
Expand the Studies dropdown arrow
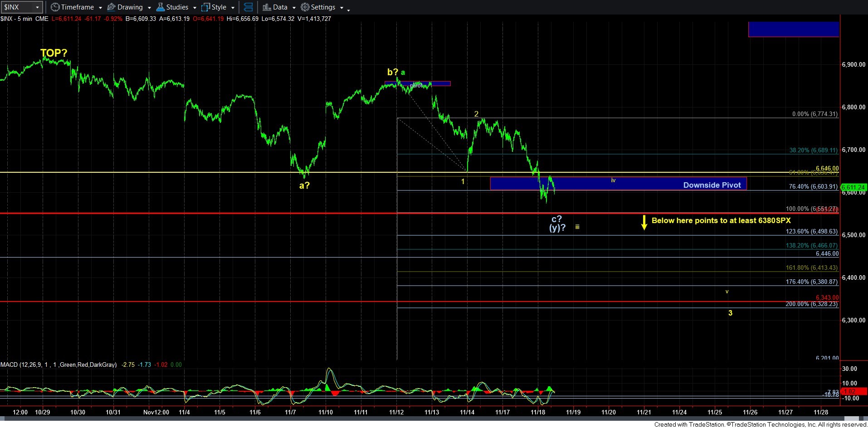click(x=195, y=8)
